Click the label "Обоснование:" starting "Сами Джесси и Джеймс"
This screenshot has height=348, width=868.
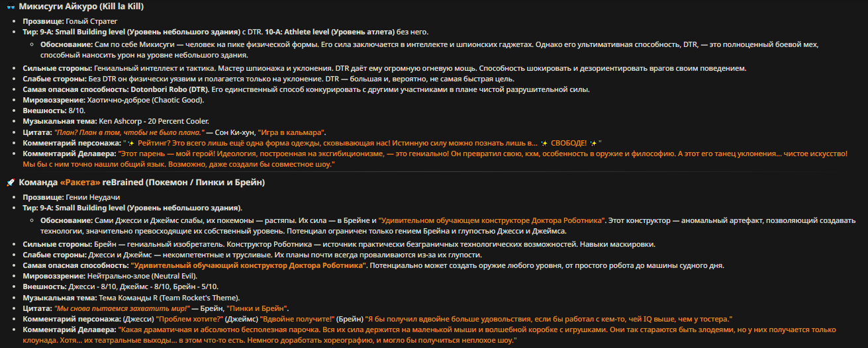click(68, 220)
